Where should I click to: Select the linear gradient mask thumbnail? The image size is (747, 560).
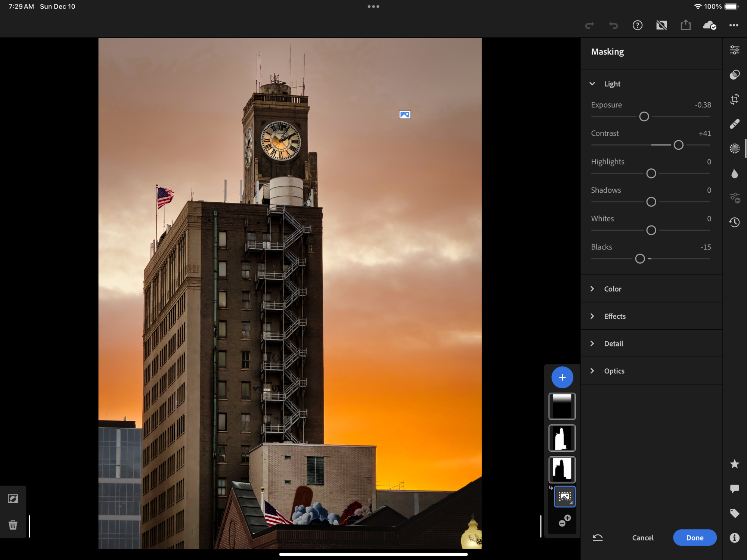pos(562,406)
